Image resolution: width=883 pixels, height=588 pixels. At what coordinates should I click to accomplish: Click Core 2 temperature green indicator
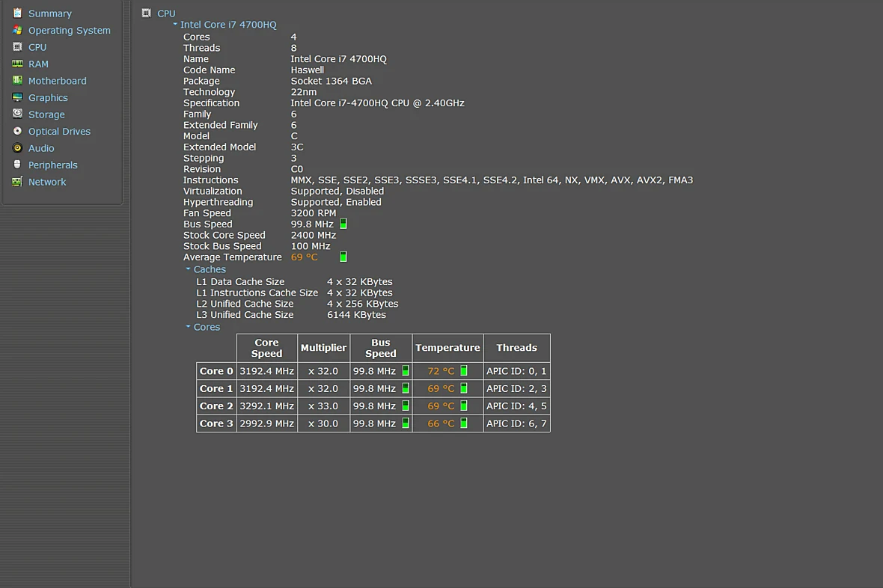point(464,405)
